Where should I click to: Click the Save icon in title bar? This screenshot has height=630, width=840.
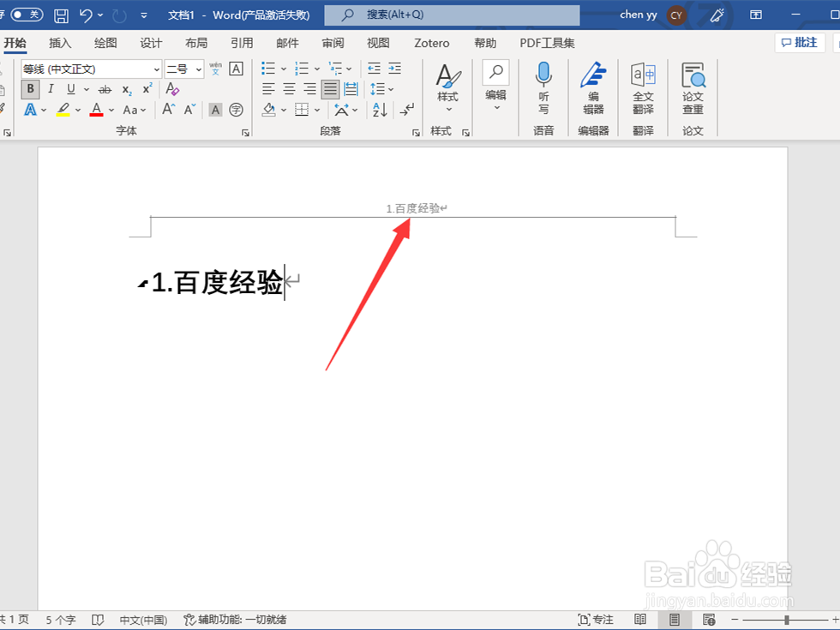[61, 15]
